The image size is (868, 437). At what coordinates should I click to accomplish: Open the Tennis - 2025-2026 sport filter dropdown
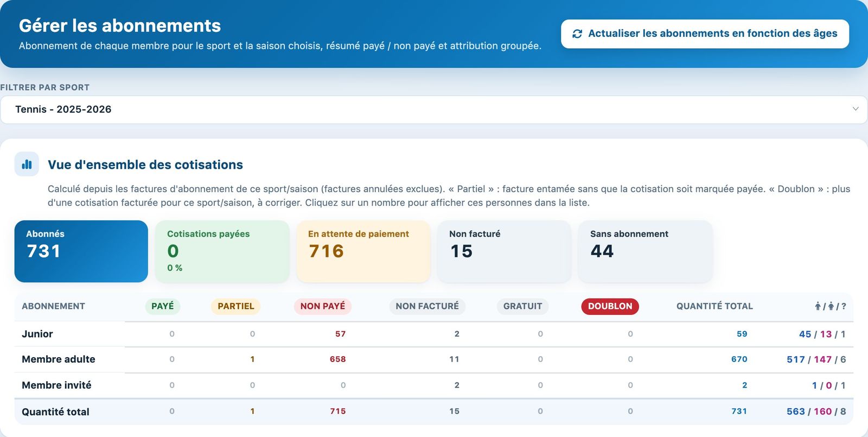pos(434,110)
